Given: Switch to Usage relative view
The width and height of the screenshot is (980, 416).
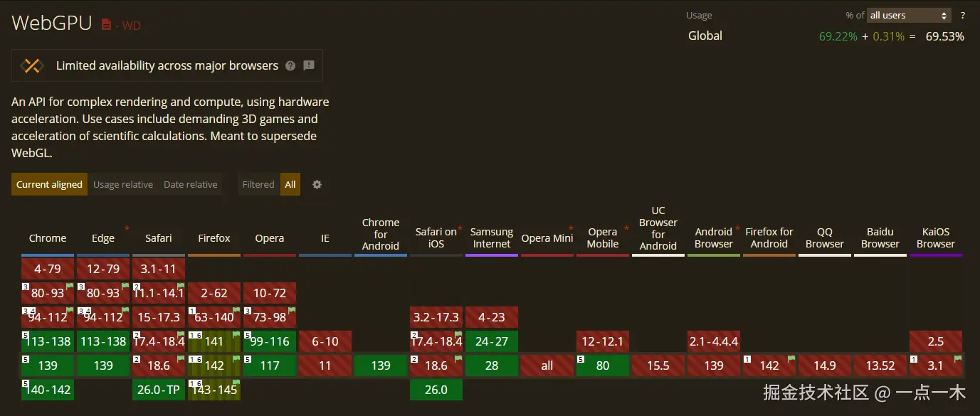Looking at the screenshot, I should point(122,184).
